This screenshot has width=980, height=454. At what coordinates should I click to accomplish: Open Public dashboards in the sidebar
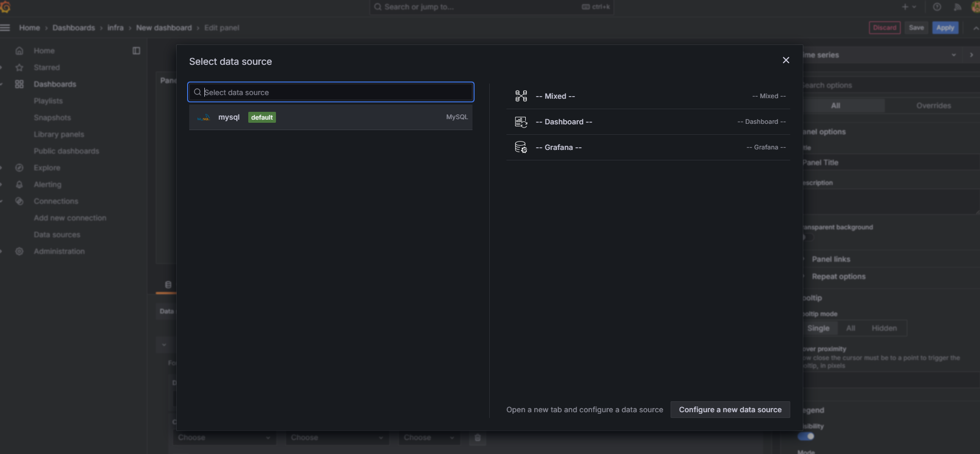[x=66, y=151]
